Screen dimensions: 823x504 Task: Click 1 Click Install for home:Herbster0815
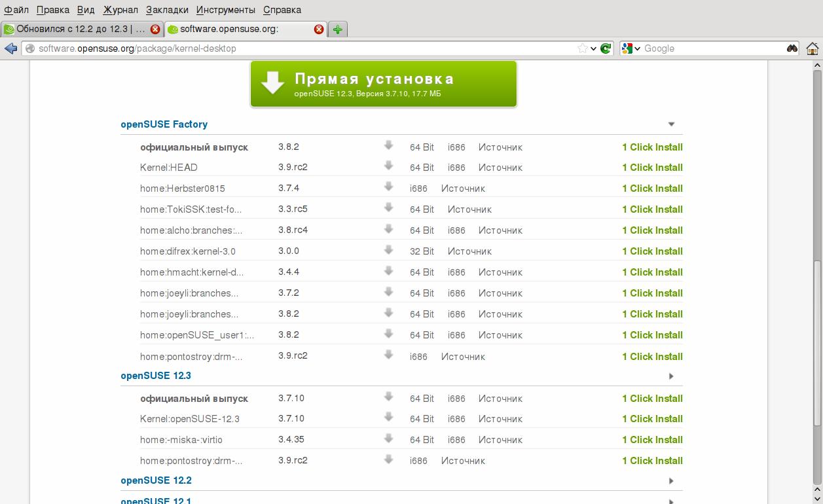[x=652, y=189]
